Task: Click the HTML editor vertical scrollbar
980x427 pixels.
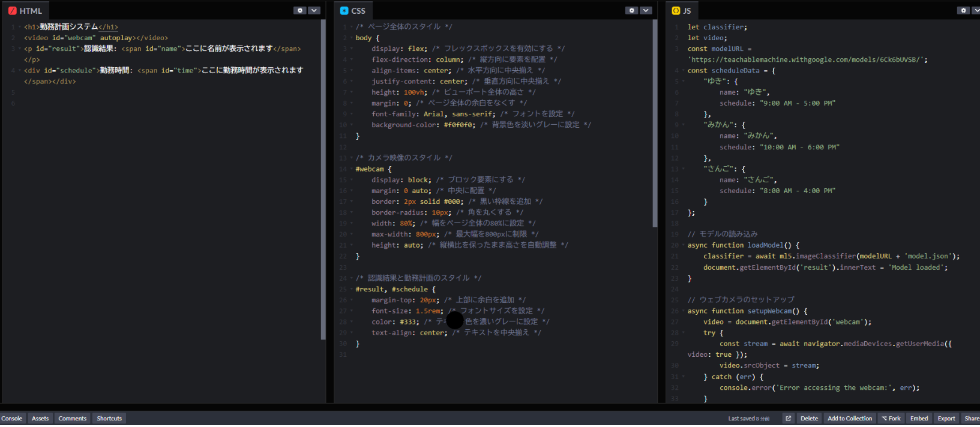Action: 323,180
